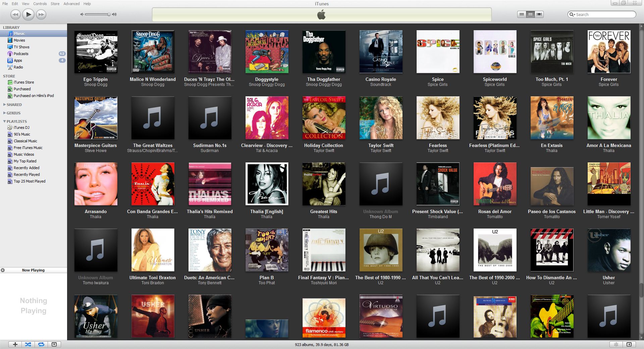Collapse the Now Playing artwork panel
Screen dimensions: 644x349
3,270
